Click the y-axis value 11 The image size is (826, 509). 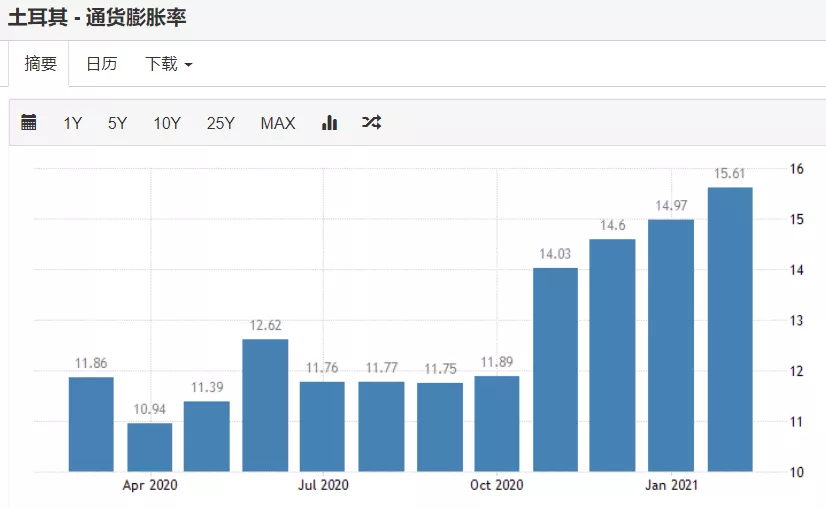(x=796, y=422)
